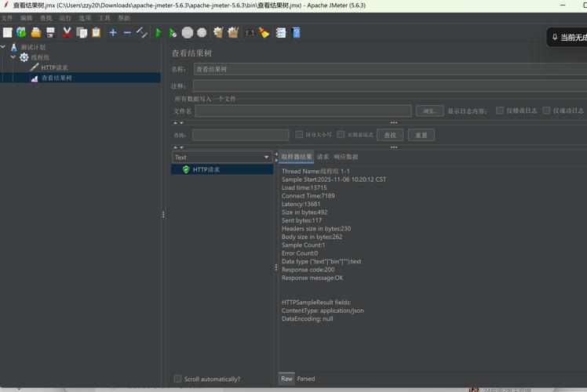Viewport: 587px width, 392px height.
Task: Click the 查找 search button
Action: tap(390, 135)
